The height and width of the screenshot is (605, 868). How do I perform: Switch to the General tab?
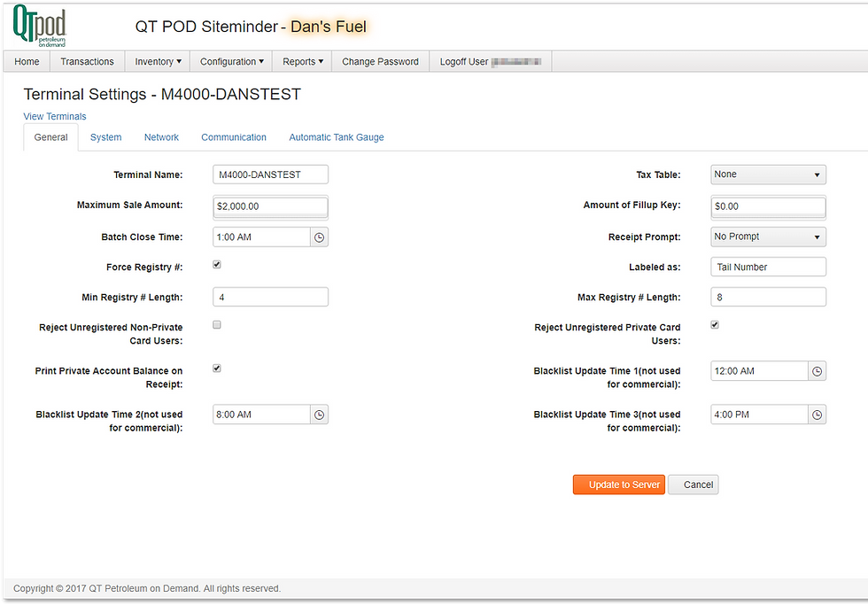(x=51, y=137)
